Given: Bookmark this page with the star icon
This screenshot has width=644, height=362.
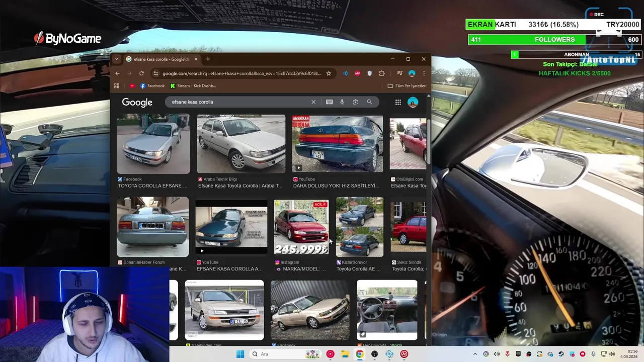Looking at the screenshot, I should [x=329, y=73].
